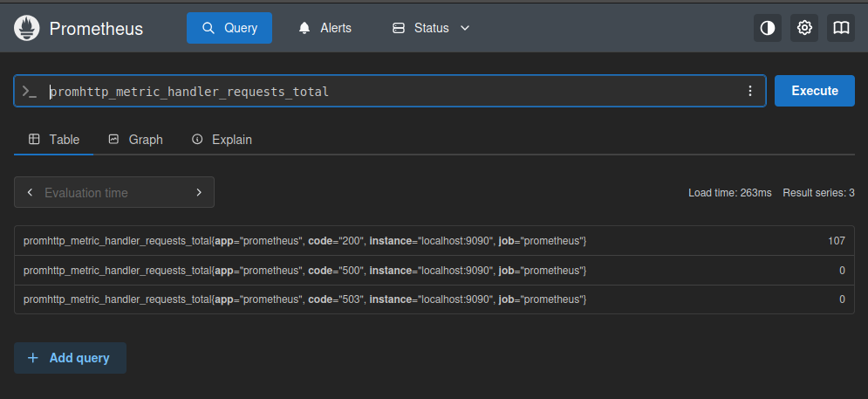Go to the Alerts page
This screenshot has width=868, height=399.
(325, 28)
